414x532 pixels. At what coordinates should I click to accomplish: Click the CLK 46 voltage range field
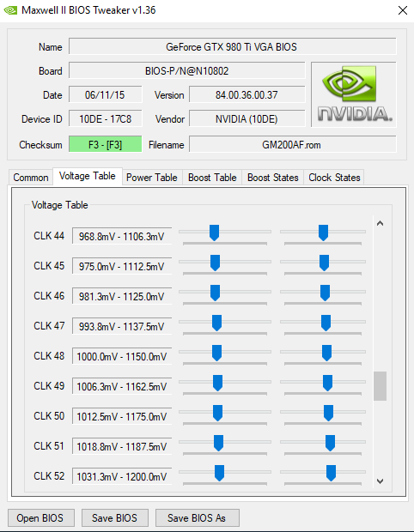coord(122,297)
